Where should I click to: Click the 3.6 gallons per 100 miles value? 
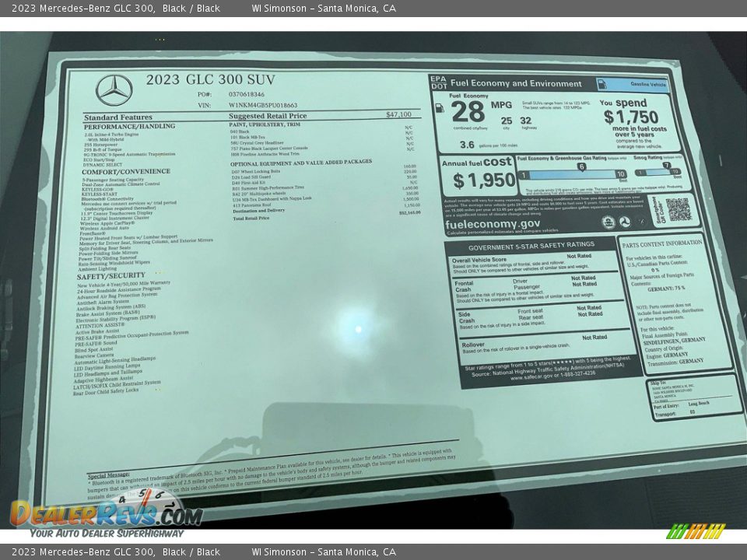tap(467, 145)
